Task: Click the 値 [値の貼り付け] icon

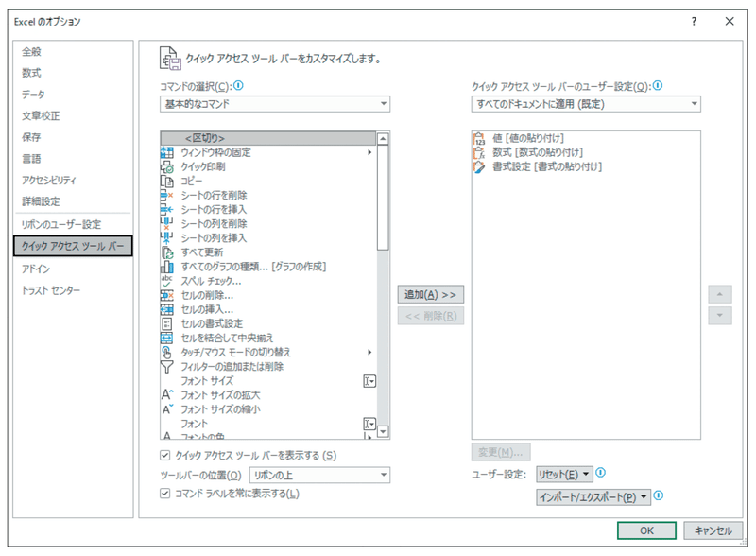Action: (479, 138)
